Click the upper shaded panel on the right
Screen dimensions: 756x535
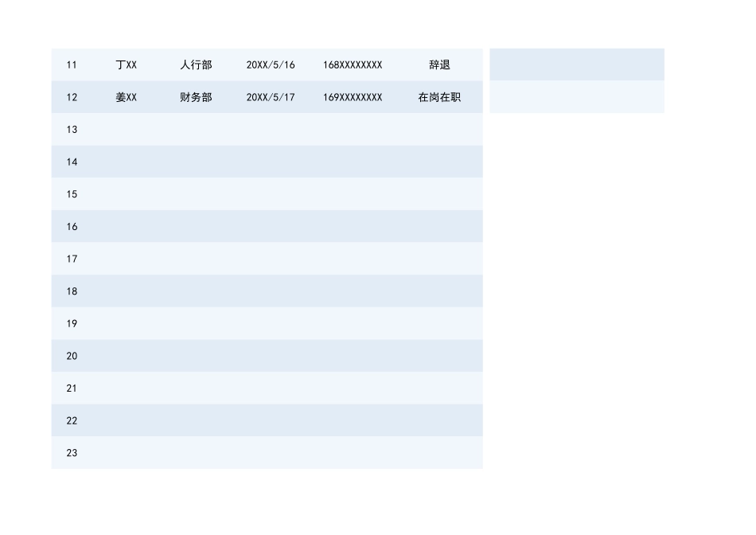click(578, 64)
